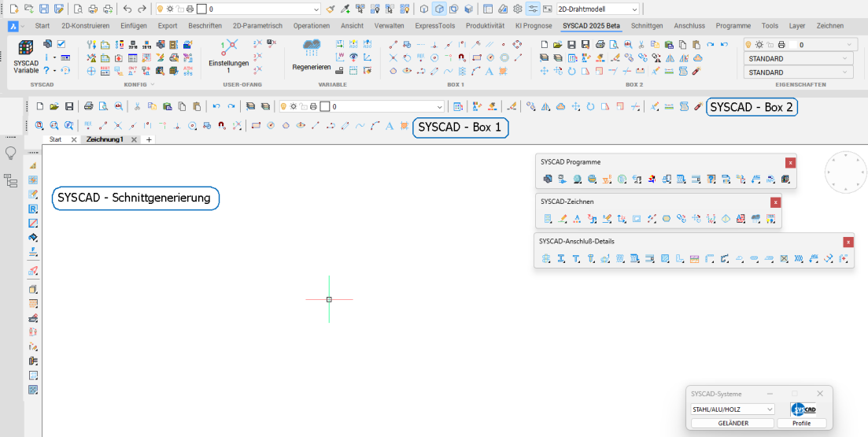Click the revision cloud icon in ribbon BOX 2

[697, 57]
